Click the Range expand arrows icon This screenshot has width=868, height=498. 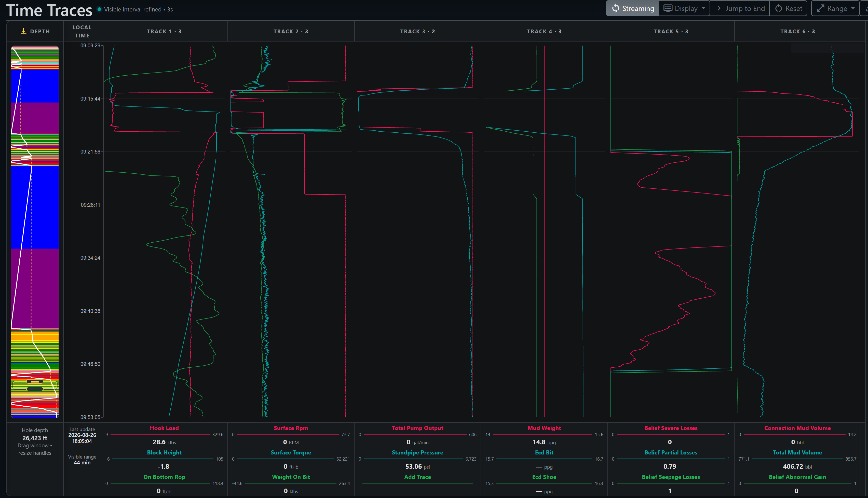click(820, 9)
